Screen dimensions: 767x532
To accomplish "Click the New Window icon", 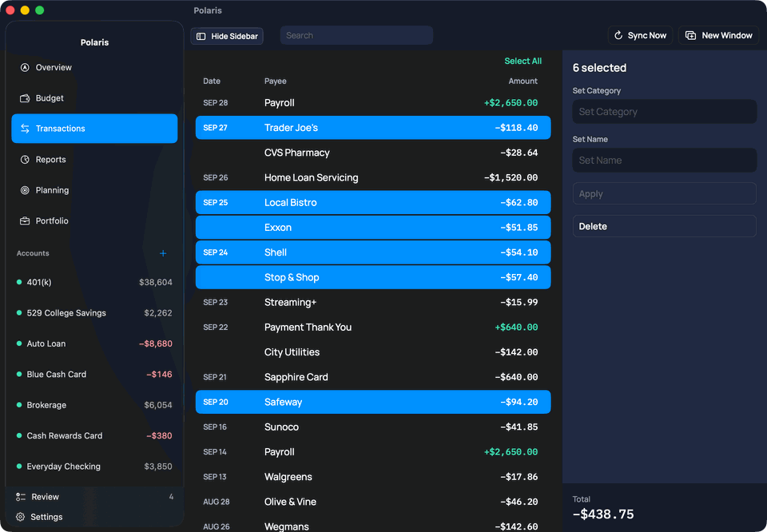I will [690, 35].
